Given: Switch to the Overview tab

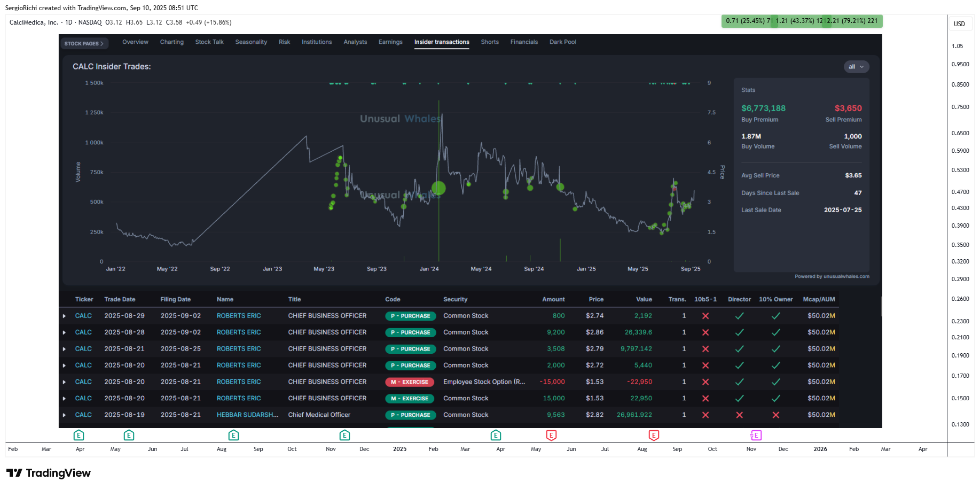Looking at the screenshot, I should [135, 42].
